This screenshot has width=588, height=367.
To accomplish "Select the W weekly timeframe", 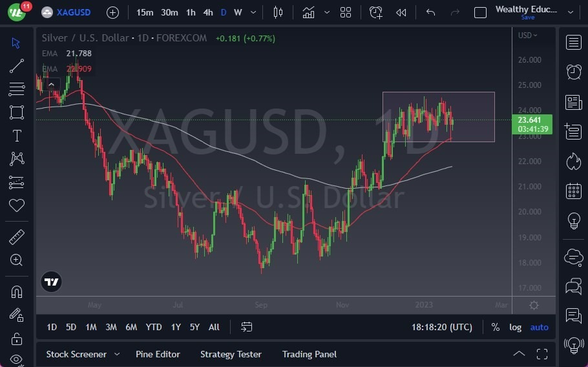I will tap(238, 12).
